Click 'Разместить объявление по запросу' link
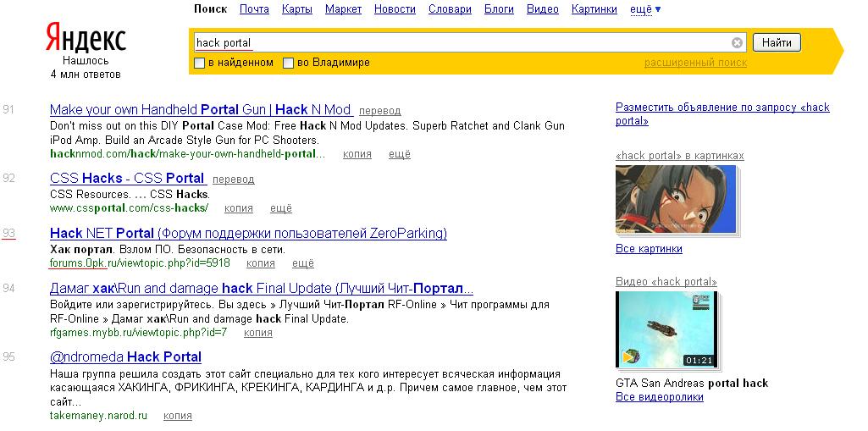Viewport: 868px width, 431px height. point(722,113)
